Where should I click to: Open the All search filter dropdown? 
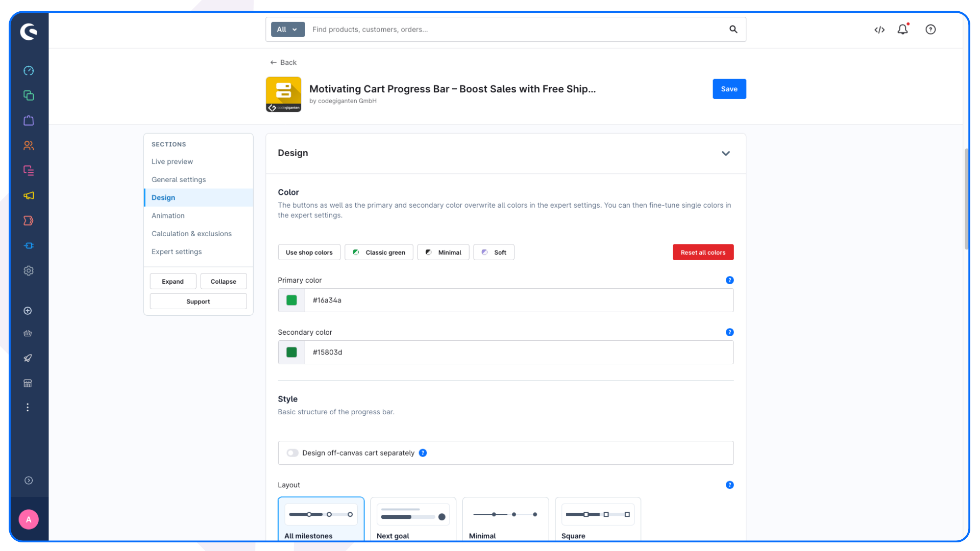(287, 30)
